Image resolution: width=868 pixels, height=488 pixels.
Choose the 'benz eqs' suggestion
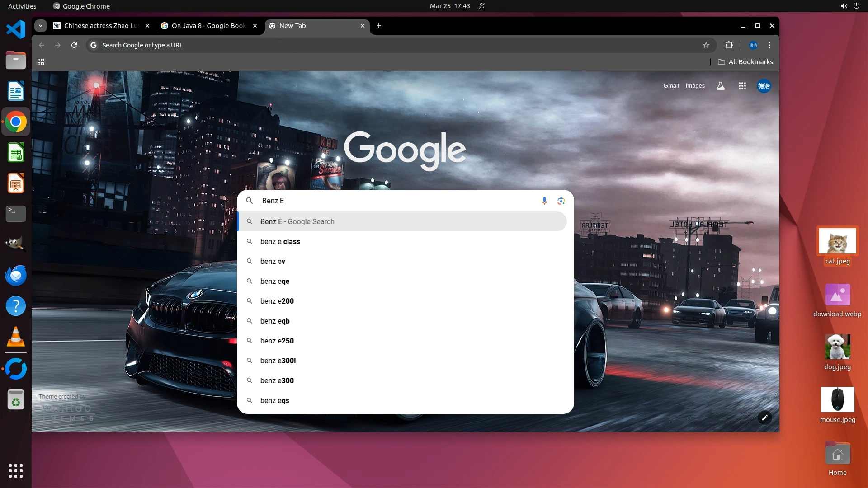[x=275, y=400]
